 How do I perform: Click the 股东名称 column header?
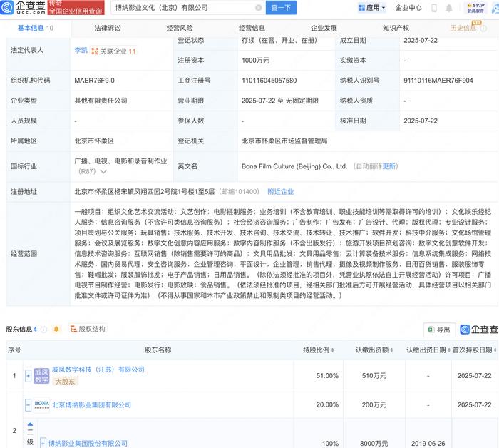pyautogui.click(x=158, y=350)
